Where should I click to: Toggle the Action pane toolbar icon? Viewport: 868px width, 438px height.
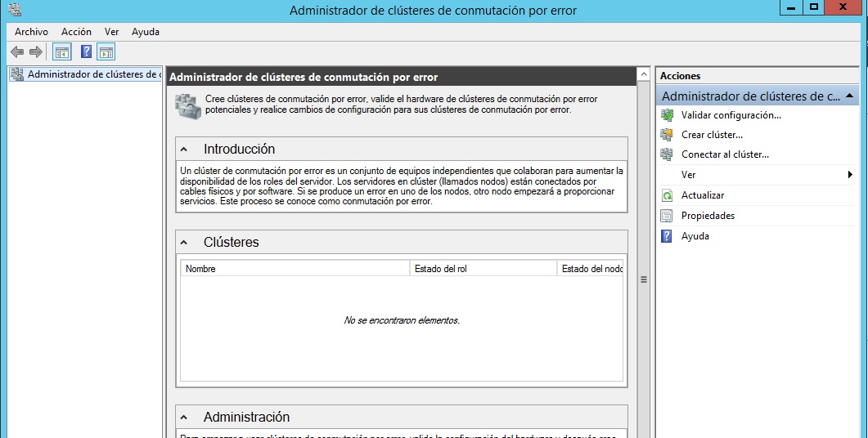pyautogui.click(x=106, y=52)
